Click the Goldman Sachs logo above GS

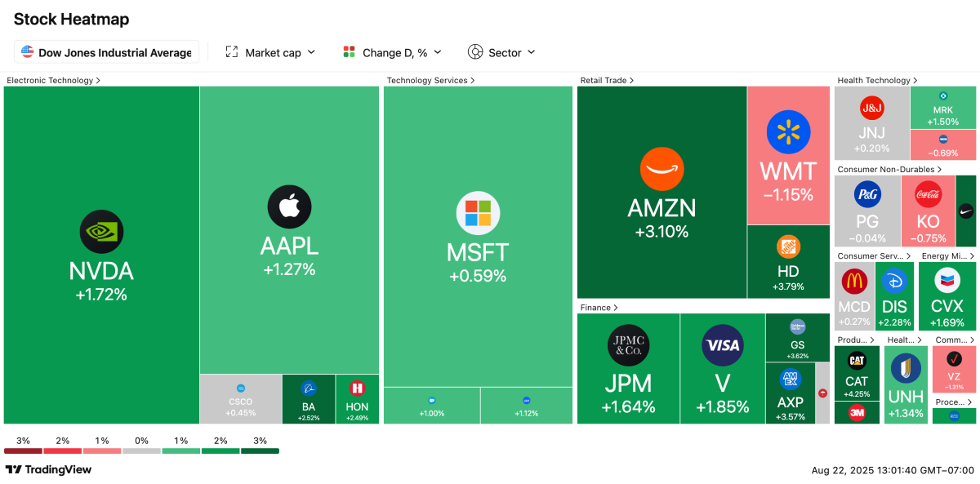(x=798, y=326)
